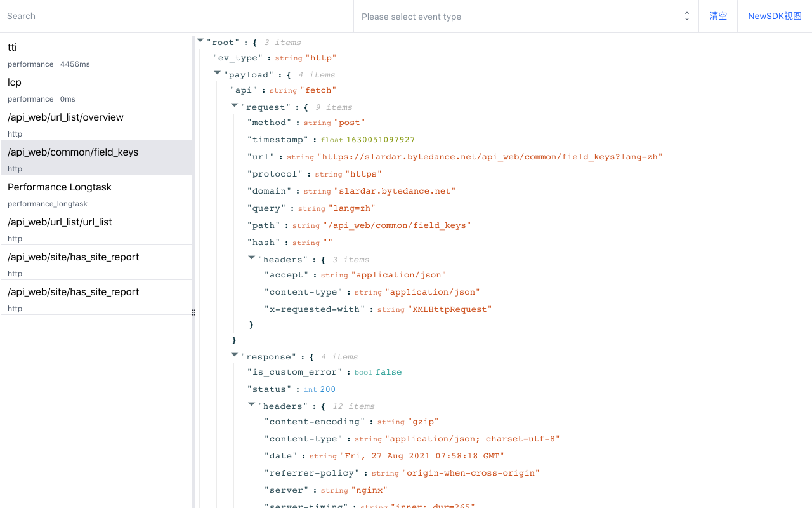Screen dimensions: 812x508
Task: Switch to NewSDK视图 view
Action: [x=775, y=17]
